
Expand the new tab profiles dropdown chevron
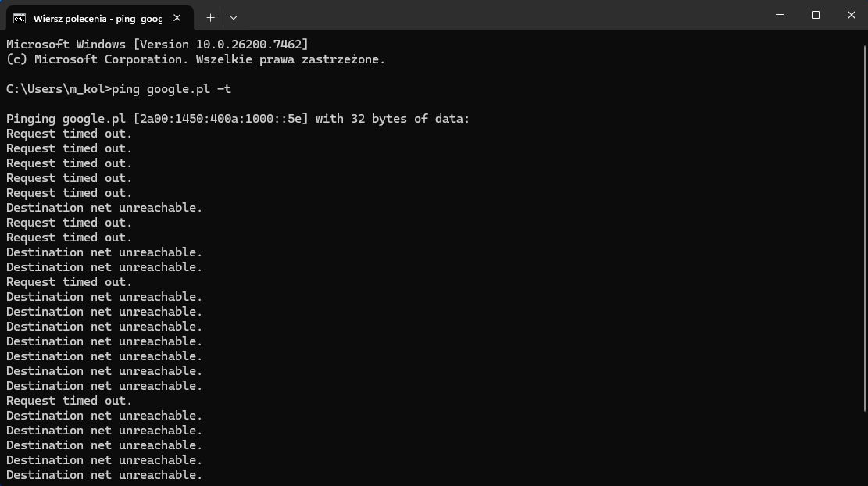pyautogui.click(x=234, y=18)
